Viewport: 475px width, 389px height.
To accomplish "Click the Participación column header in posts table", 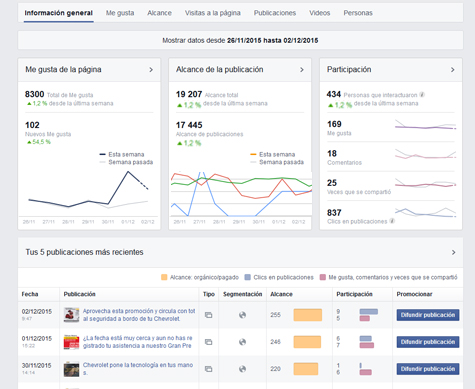I will coord(354,294).
